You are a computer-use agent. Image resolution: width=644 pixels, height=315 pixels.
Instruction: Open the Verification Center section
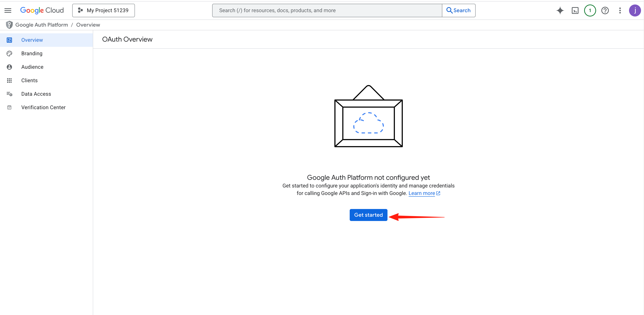pyautogui.click(x=47, y=107)
